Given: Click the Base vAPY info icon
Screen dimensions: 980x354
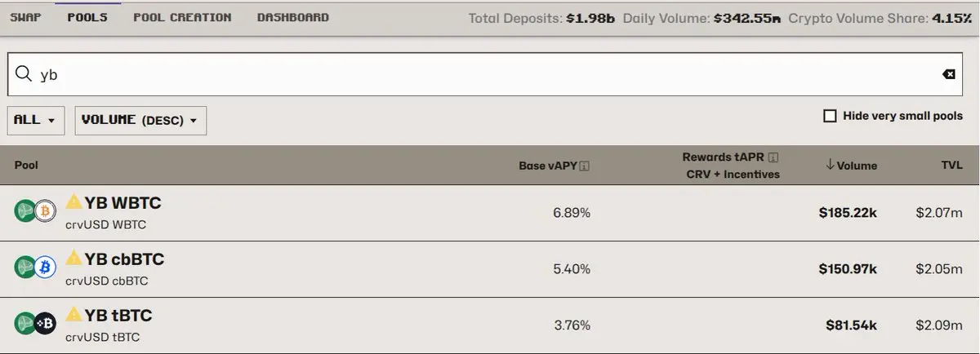Looking at the screenshot, I should pos(584,166).
